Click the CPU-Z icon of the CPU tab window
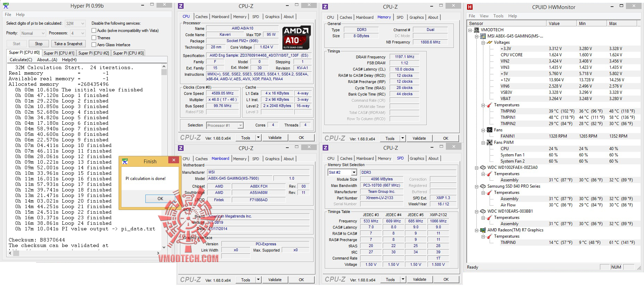Image resolution: width=644 pixels, height=287 pixels. pos(181,6)
